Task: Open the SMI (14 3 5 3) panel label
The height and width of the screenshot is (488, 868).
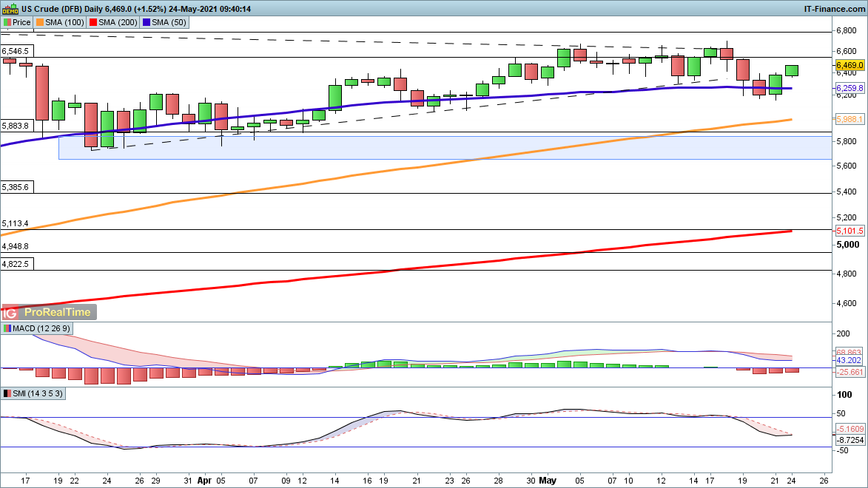Action: pyautogui.click(x=38, y=394)
